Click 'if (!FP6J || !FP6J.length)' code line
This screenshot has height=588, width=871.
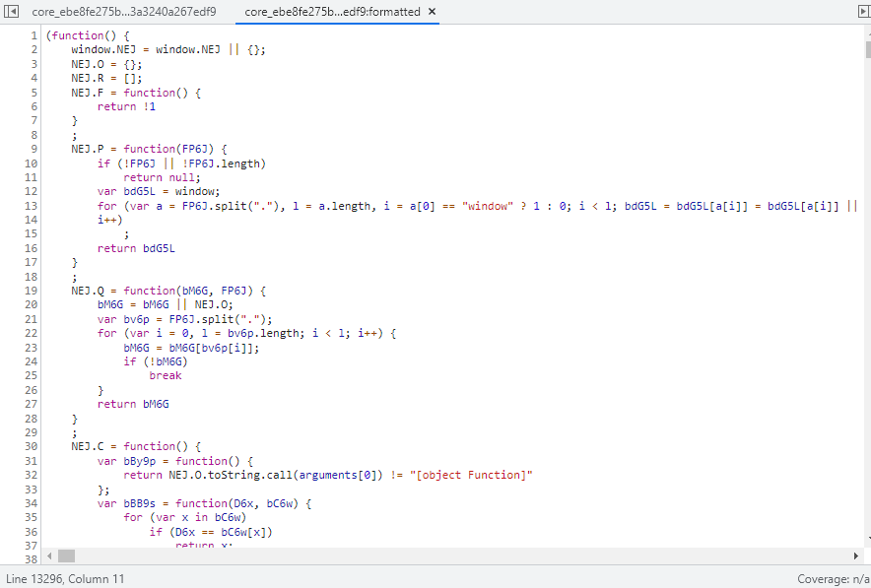(x=181, y=163)
